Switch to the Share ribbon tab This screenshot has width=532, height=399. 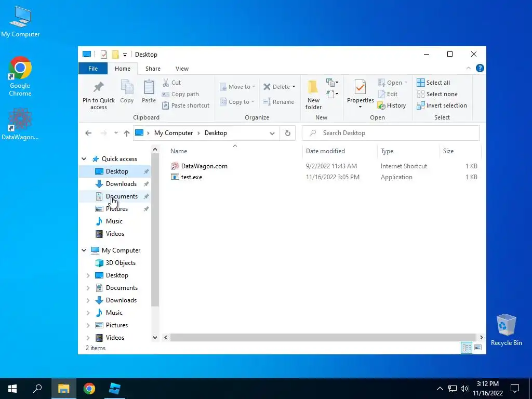pyautogui.click(x=153, y=69)
